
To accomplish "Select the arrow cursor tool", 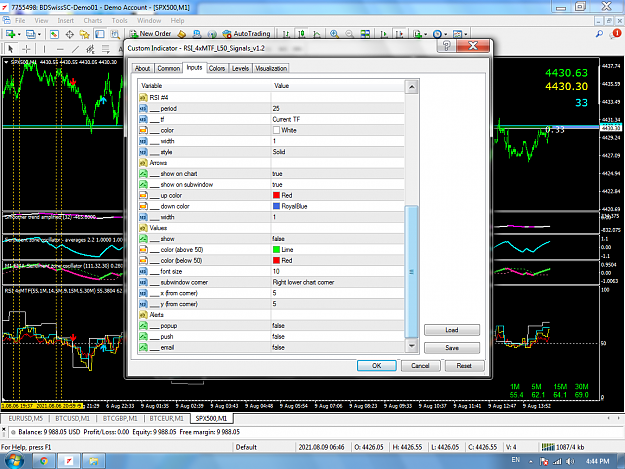I will pos(11,49).
